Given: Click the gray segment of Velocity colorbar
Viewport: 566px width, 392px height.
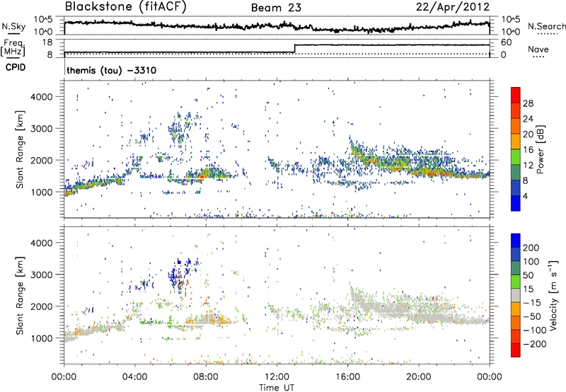Looking at the screenshot, I should click(x=516, y=295).
